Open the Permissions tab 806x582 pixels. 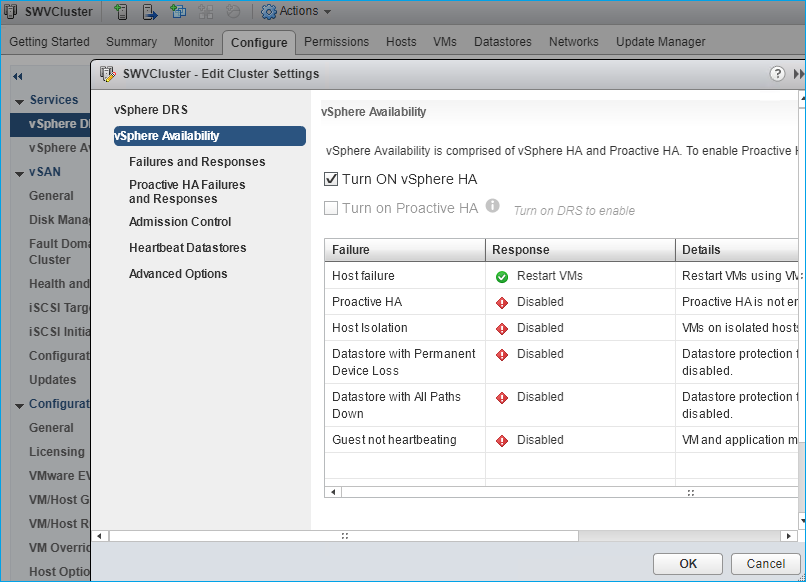[337, 42]
